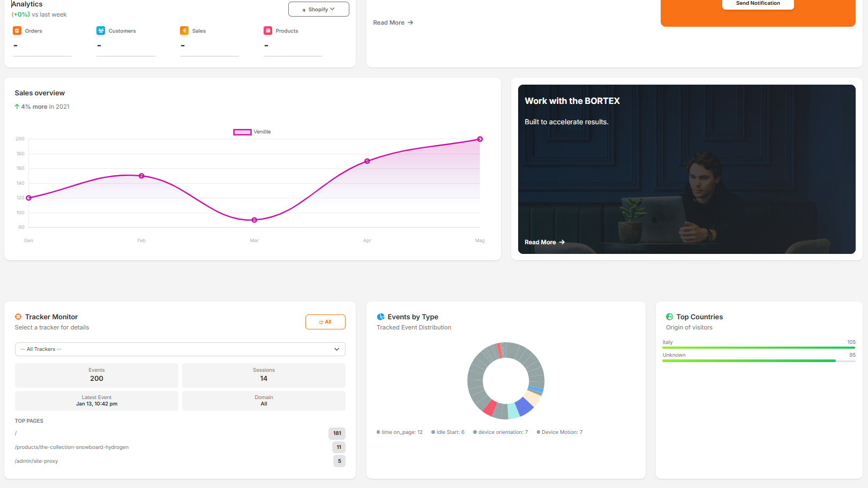Click Read More in the BORTEX banner
The width and height of the screenshot is (868, 488).
point(544,242)
